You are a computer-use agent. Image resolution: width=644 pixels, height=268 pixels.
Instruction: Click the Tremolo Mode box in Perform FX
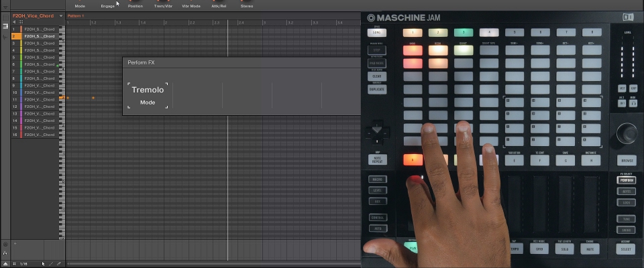coord(148,95)
